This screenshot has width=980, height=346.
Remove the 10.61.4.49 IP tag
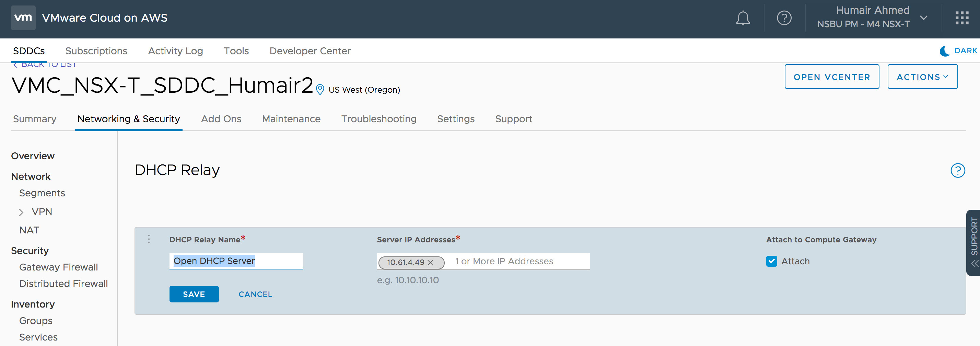tap(430, 263)
